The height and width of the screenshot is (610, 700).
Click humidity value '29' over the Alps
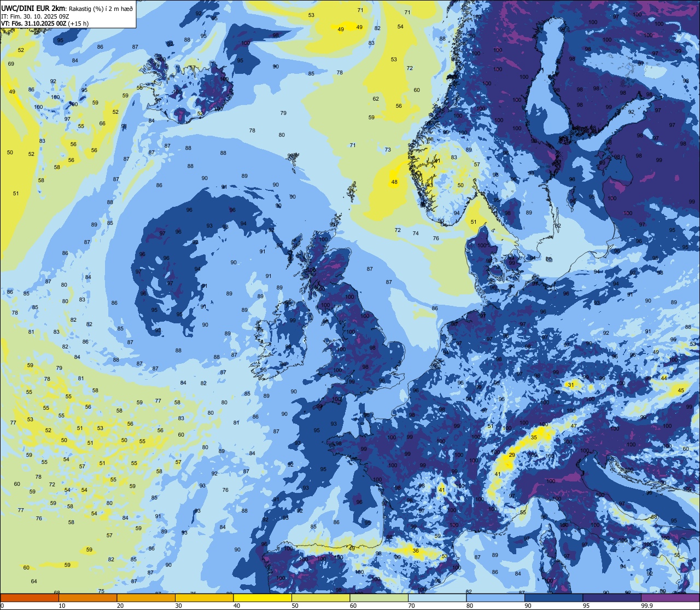pyautogui.click(x=512, y=455)
